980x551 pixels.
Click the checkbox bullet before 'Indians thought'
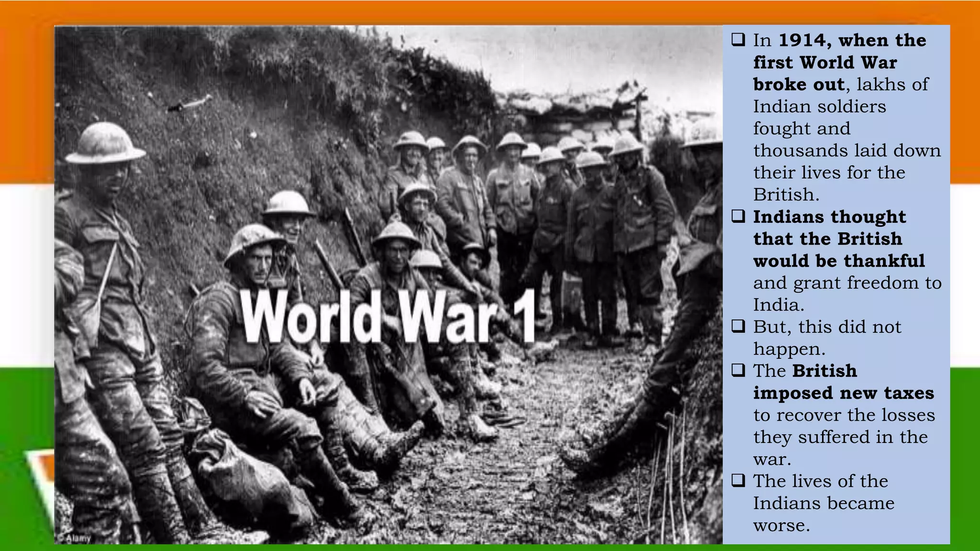coord(738,217)
